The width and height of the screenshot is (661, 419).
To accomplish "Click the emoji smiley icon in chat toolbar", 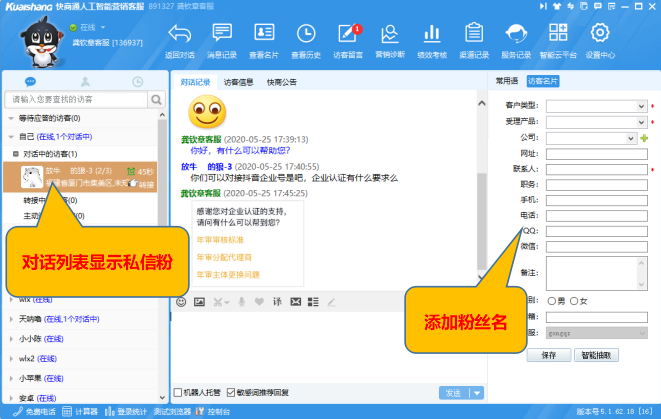I will (182, 301).
